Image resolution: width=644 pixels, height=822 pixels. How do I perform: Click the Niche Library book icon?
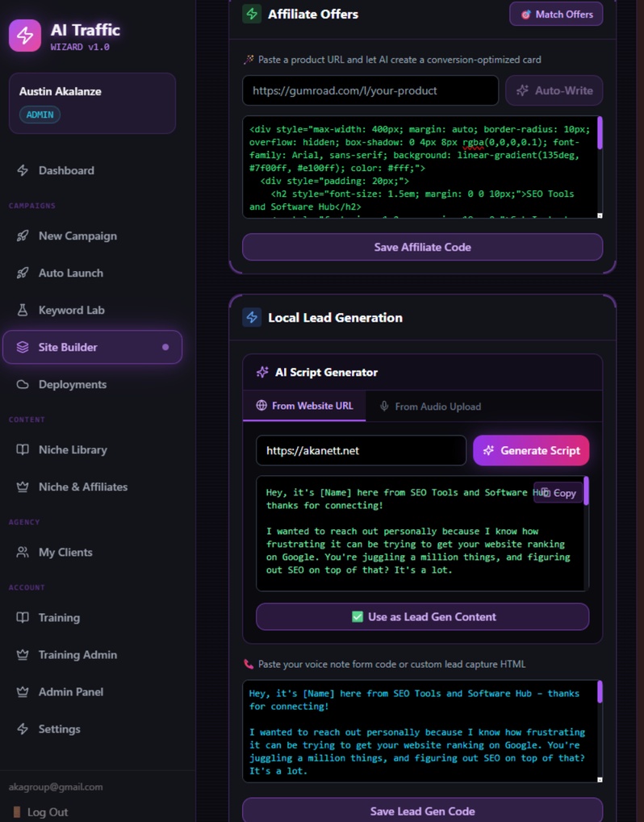coord(23,450)
